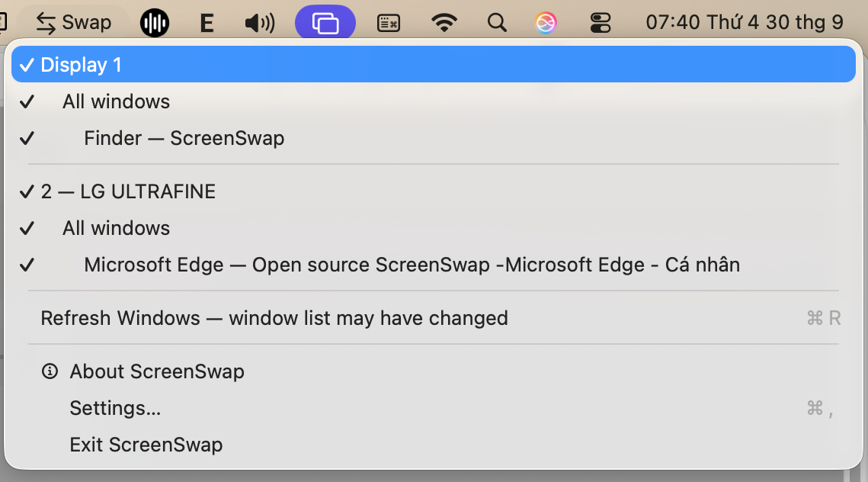Toggle the Display 1 checked entry
This screenshot has width=868, height=482.
434,64
